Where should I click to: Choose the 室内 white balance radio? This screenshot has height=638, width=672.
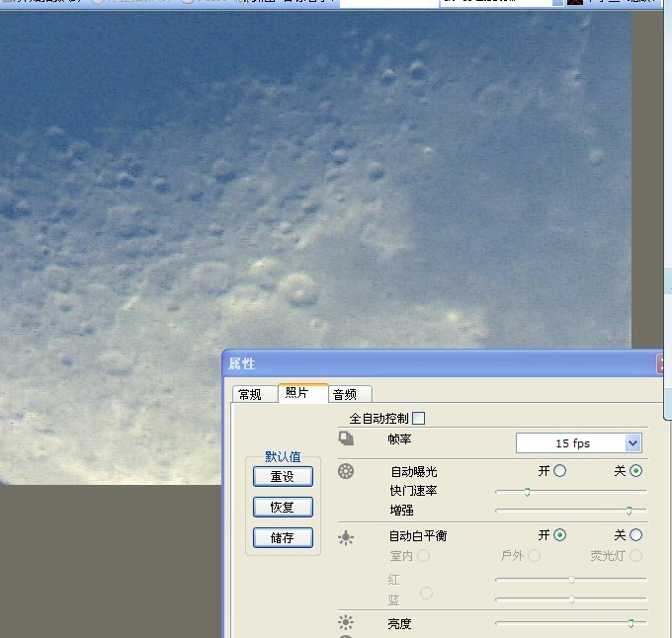[423, 556]
